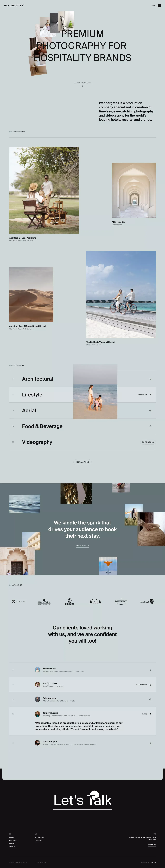Click View Work arrow in Lifestyle row
This screenshot has width=165, height=868.
(150, 395)
